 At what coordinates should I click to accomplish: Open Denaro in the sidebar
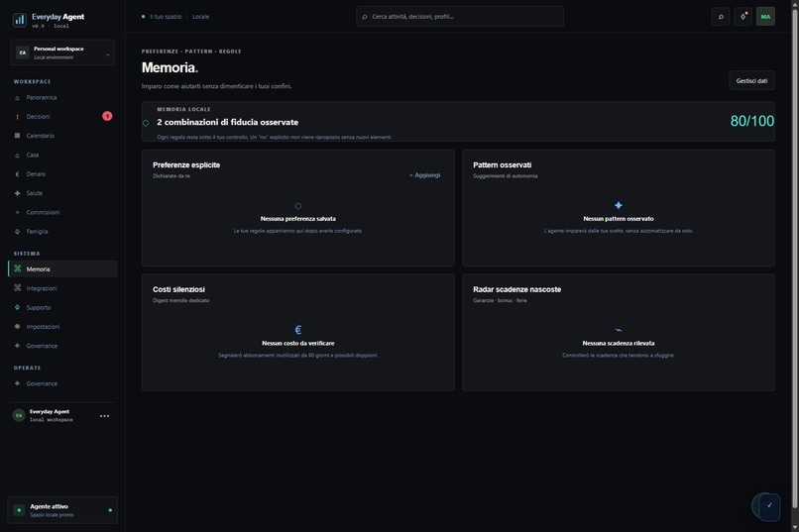pyautogui.click(x=62, y=174)
